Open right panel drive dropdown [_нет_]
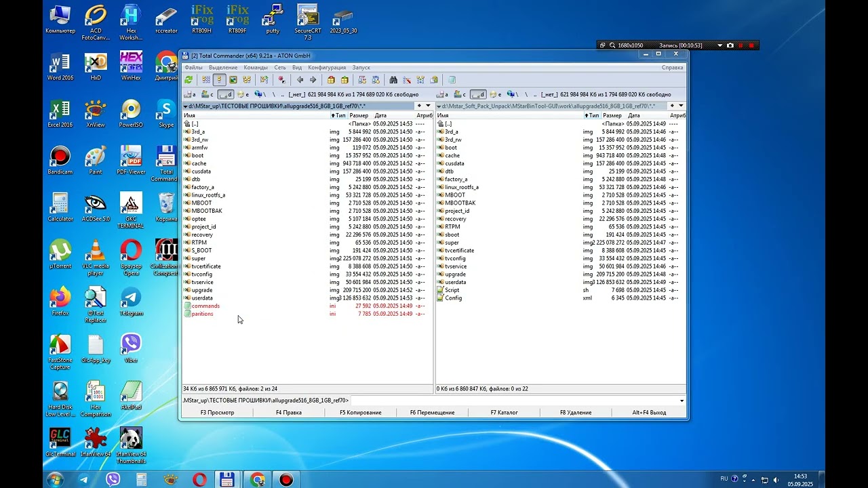This screenshot has width=868, height=488. click(x=550, y=95)
